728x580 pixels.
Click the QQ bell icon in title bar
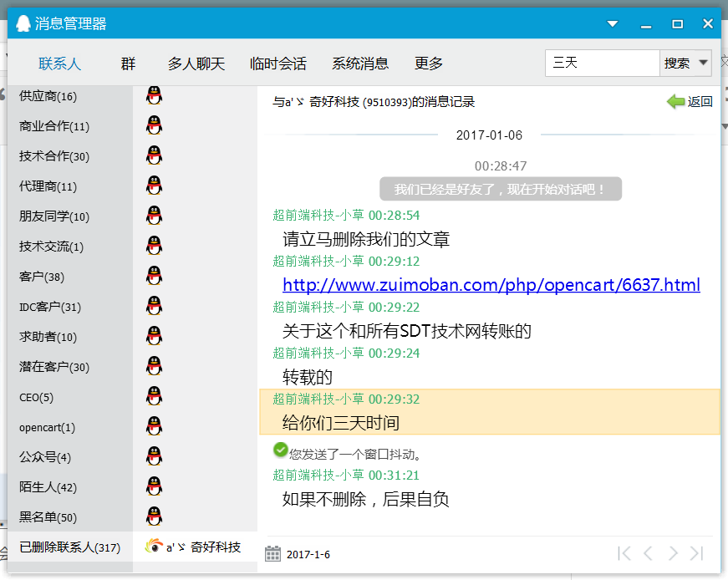pyautogui.click(x=23, y=23)
